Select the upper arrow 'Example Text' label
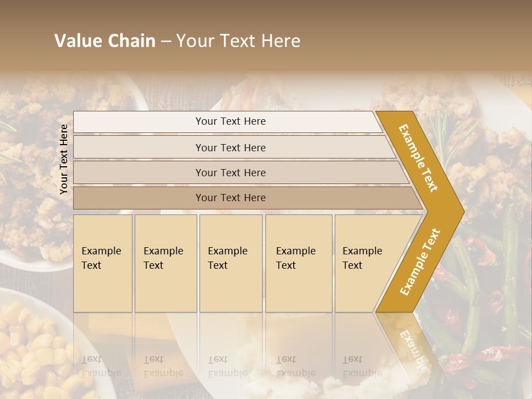 click(418, 158)
